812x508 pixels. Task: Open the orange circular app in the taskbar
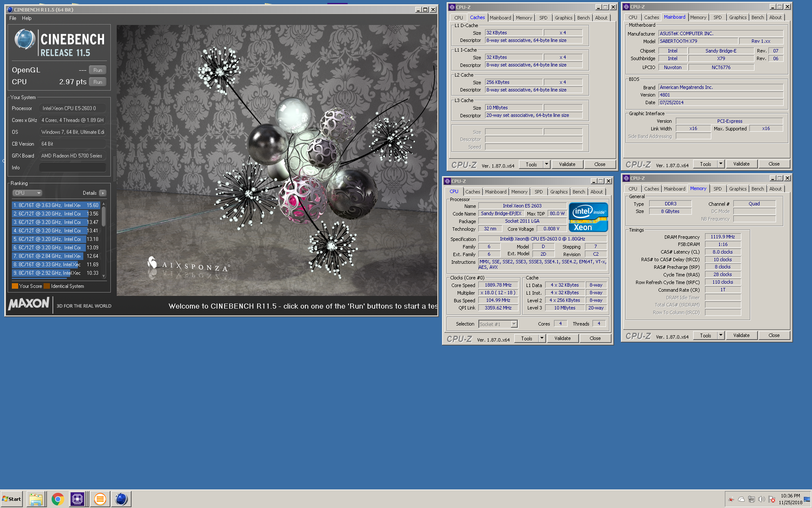tap(100, 499)
